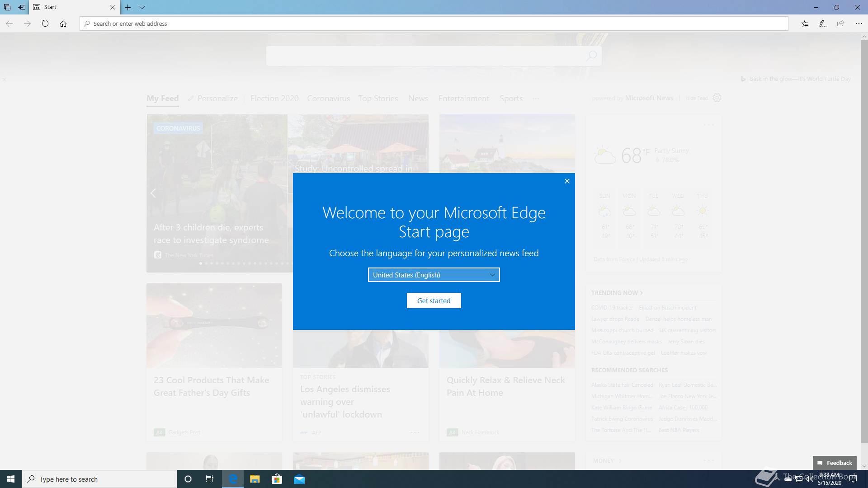Click the taskbar search box

point(99,479)
